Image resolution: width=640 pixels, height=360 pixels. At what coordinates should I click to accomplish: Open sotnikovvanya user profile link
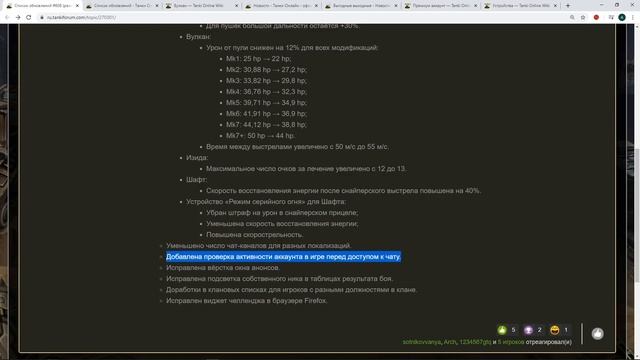tap(422, 342)
